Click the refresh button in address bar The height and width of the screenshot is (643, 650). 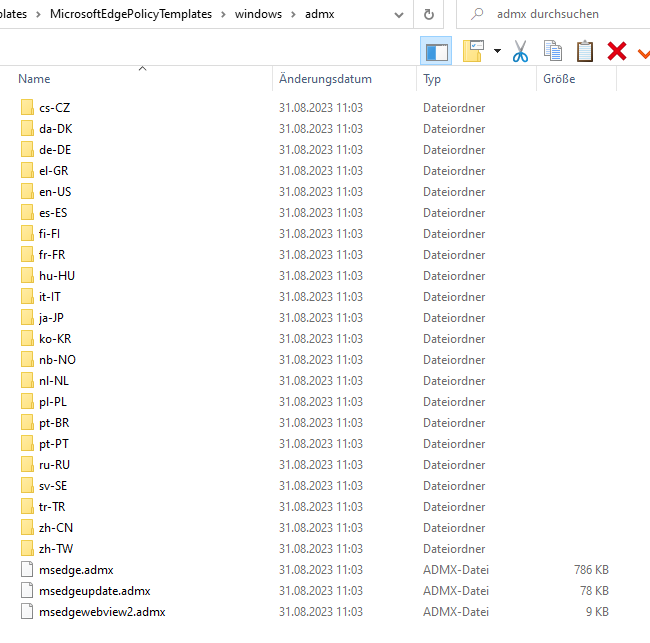point(429,15)
